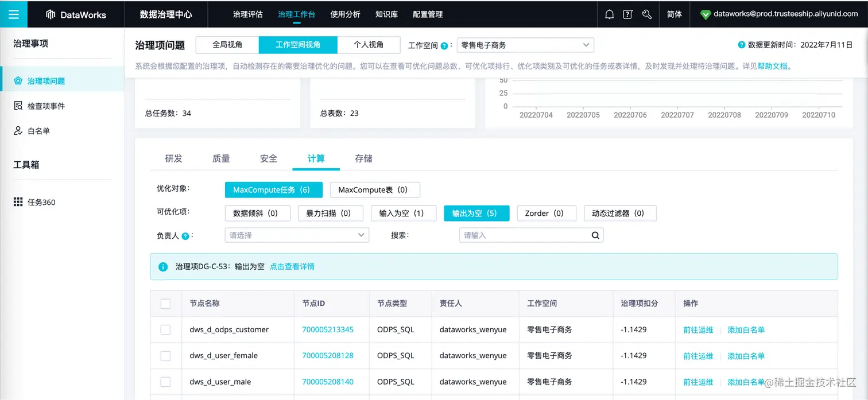Click the search magnifier icon
Screen dimensions: 868x400
point(595,235)
